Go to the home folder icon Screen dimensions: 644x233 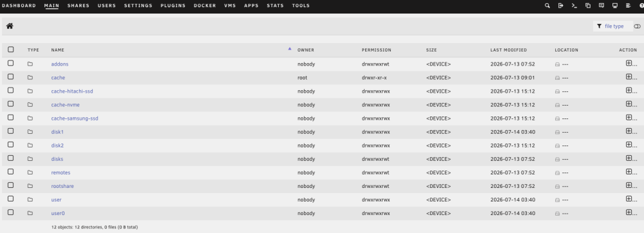pos(10,26)
